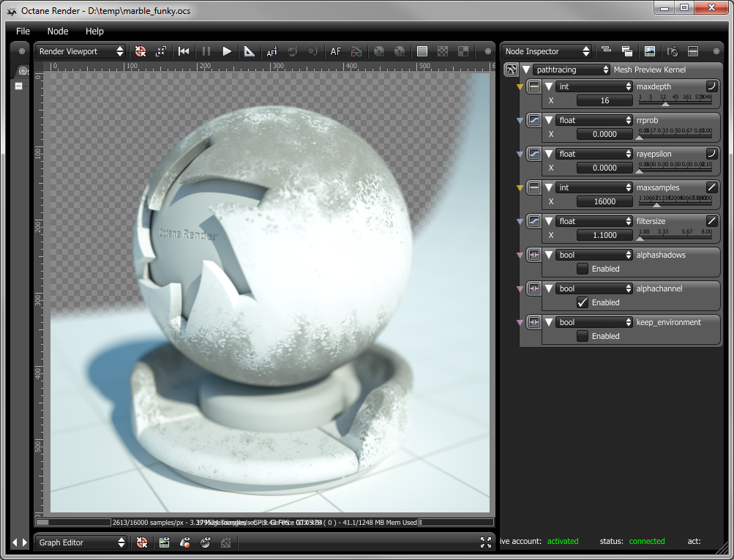Click the large checkerboard background icon
Viewport: 734px width, 560px height.
tap(463, 51)
